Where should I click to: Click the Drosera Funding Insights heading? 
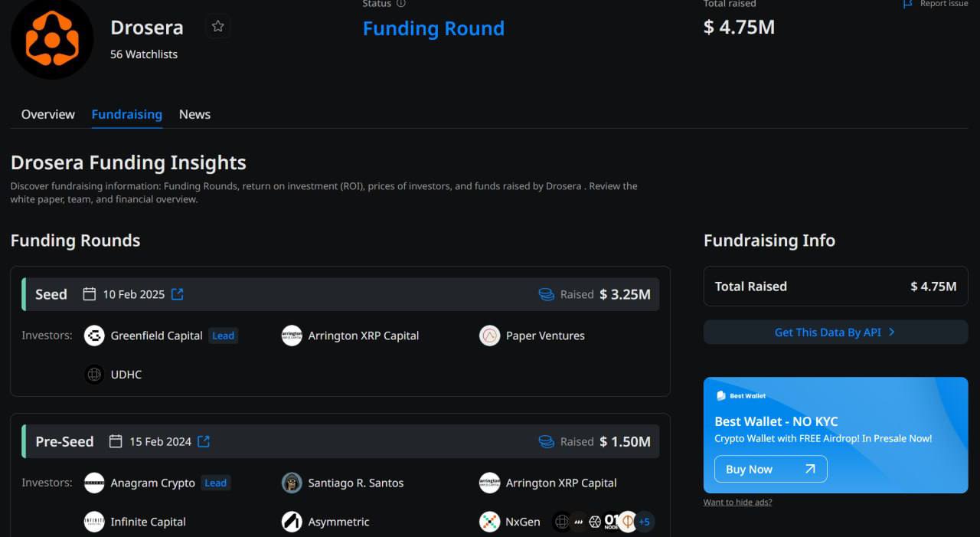tap(129, 162)
